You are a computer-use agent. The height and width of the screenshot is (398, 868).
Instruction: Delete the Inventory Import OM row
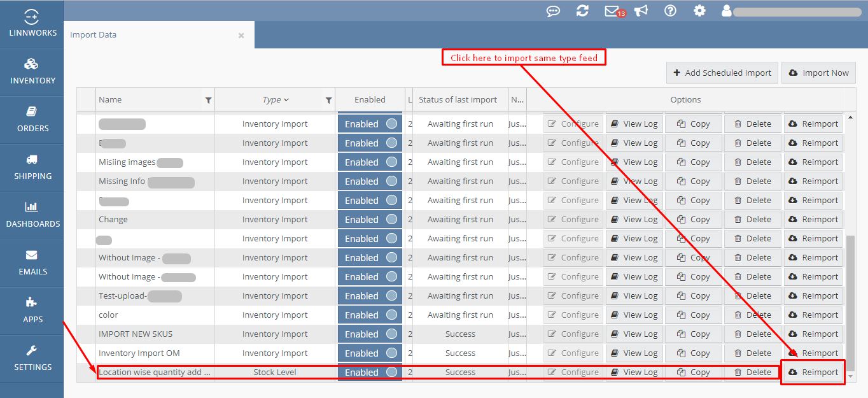[x=752, y=353]
